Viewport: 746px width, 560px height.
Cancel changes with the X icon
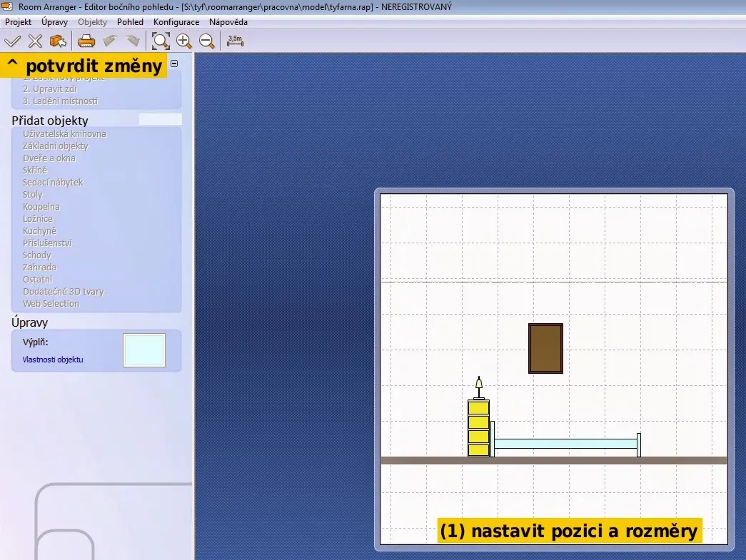pos(35,41)
